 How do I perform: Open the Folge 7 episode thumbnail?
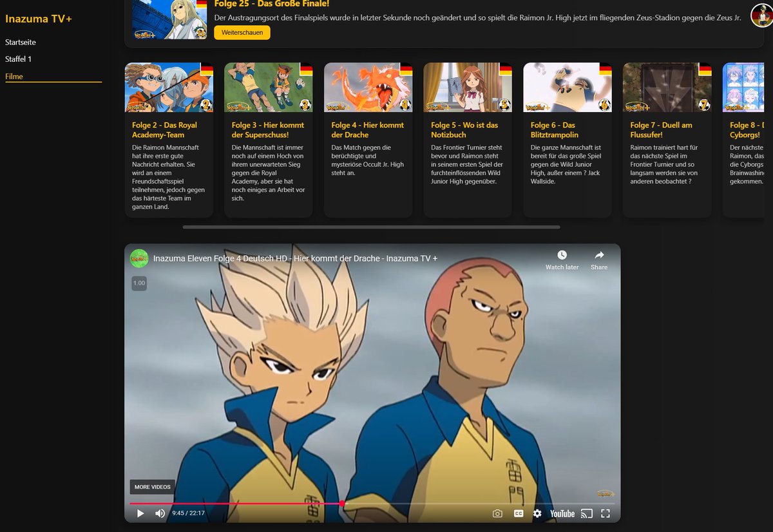tap(667, 87)
